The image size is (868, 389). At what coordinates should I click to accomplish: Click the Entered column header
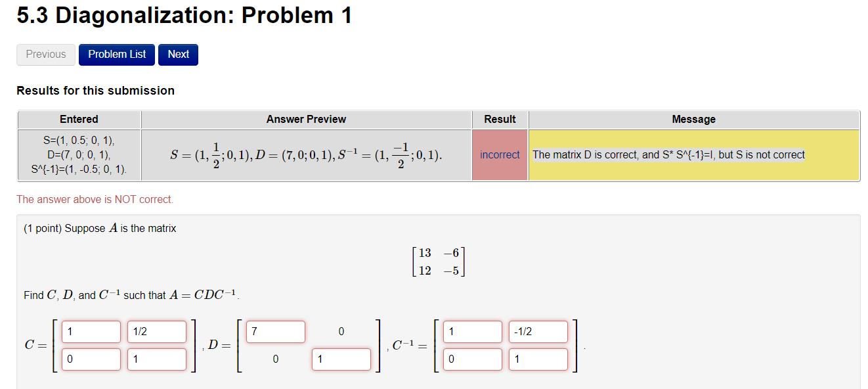[79, 120]
